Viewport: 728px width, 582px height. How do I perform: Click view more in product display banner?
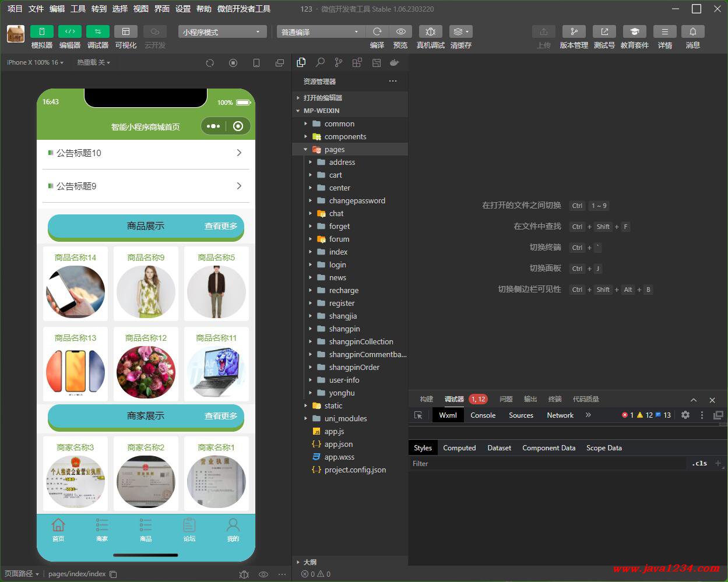pos(221,226)
